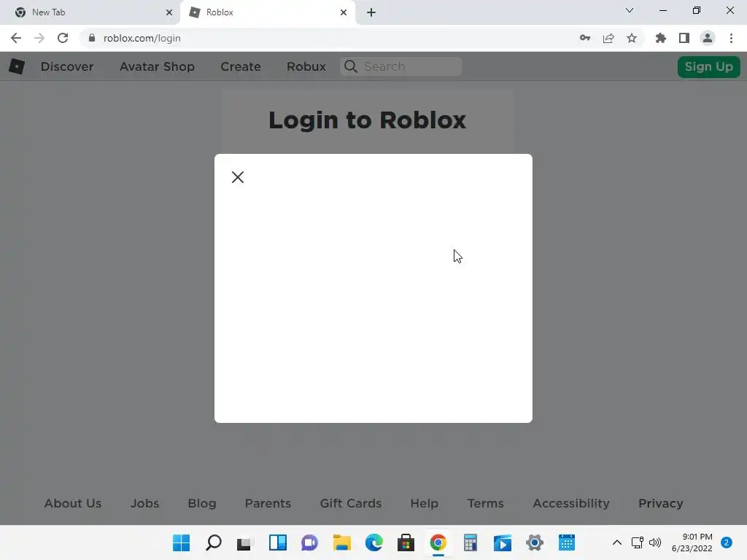Go forward to the next page
Screen dimensions: 747x560
(39, 38)
